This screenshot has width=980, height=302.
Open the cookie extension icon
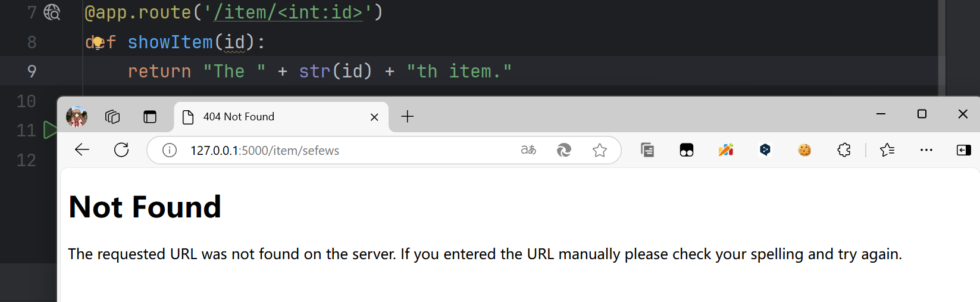[x=804, y=150]
